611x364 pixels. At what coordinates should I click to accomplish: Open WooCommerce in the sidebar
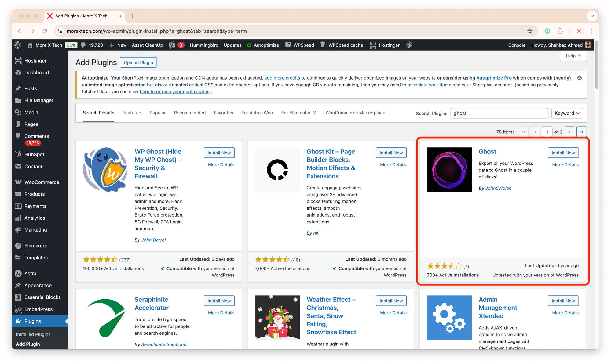click(42, 182)
